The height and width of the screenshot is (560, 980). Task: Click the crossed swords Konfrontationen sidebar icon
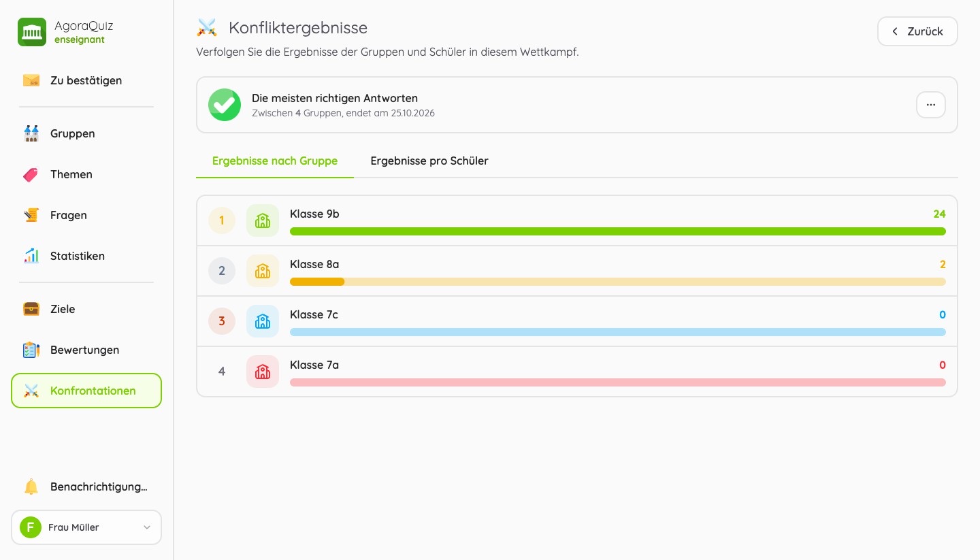[31, 391]
